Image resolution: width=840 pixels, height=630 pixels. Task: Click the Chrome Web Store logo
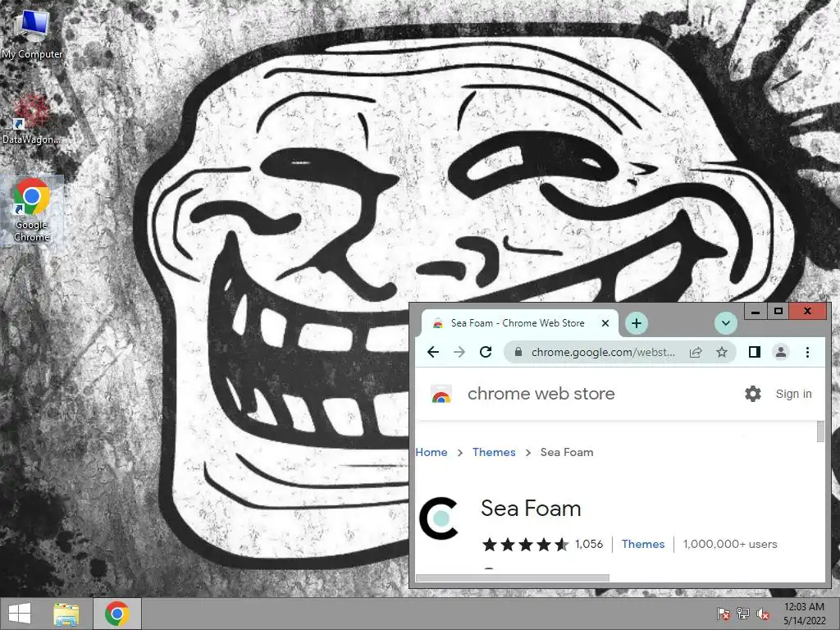point(441,395)
